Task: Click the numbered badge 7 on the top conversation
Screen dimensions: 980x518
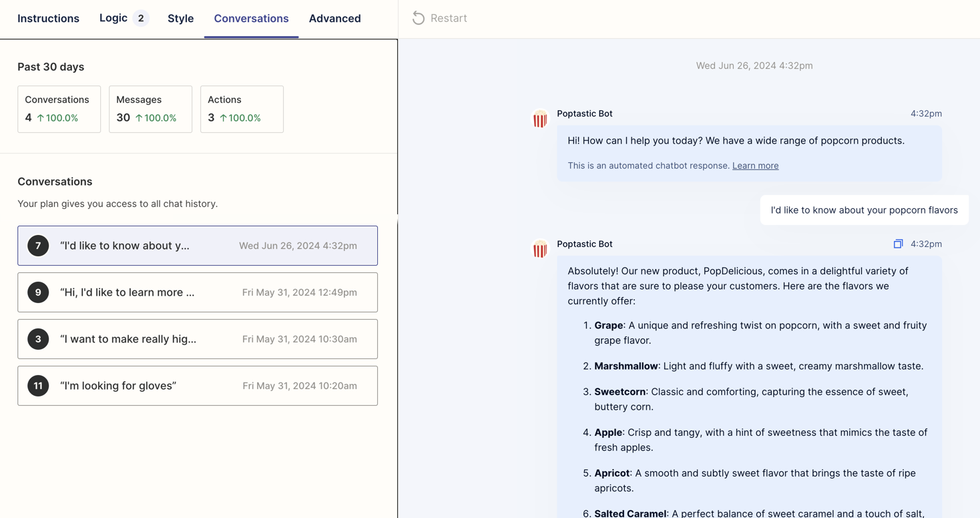Action: click(38, 245)
